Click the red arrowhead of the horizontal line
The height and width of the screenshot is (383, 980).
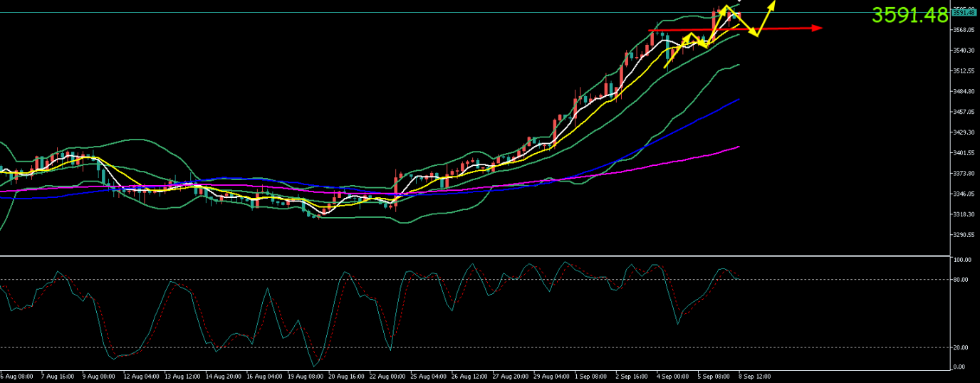coord(818,28)
